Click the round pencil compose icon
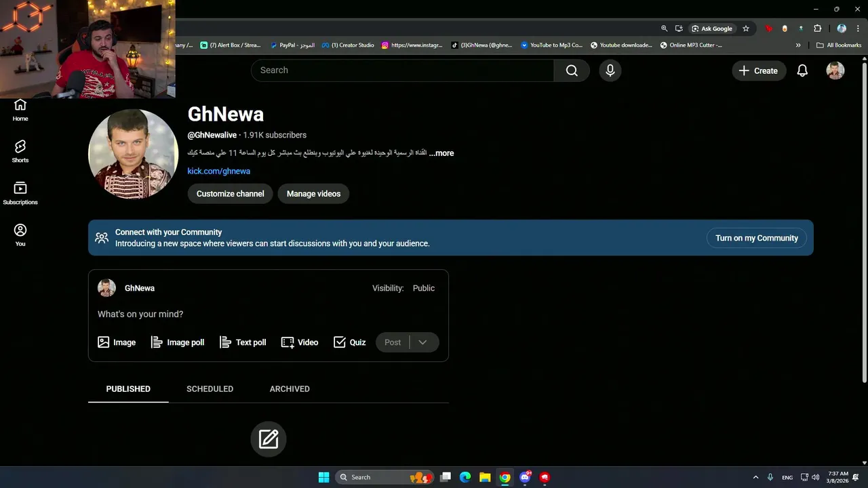868x488 pixels. pos(269,439)
